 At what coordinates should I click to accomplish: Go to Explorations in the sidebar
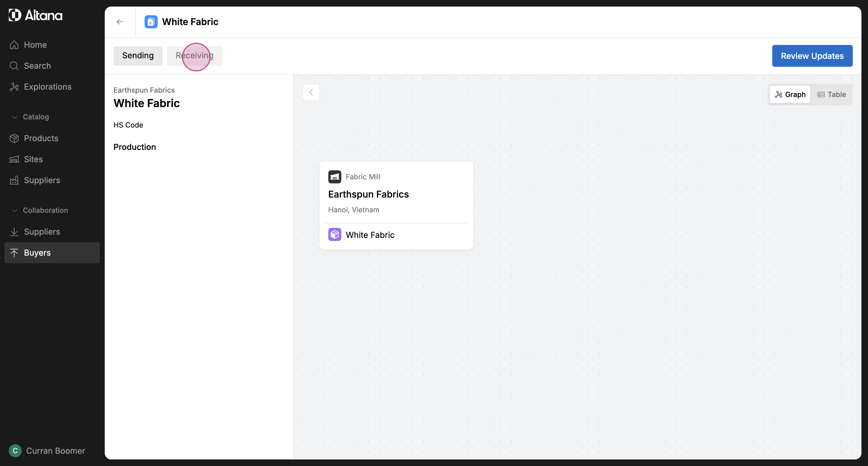pos(47,87)
